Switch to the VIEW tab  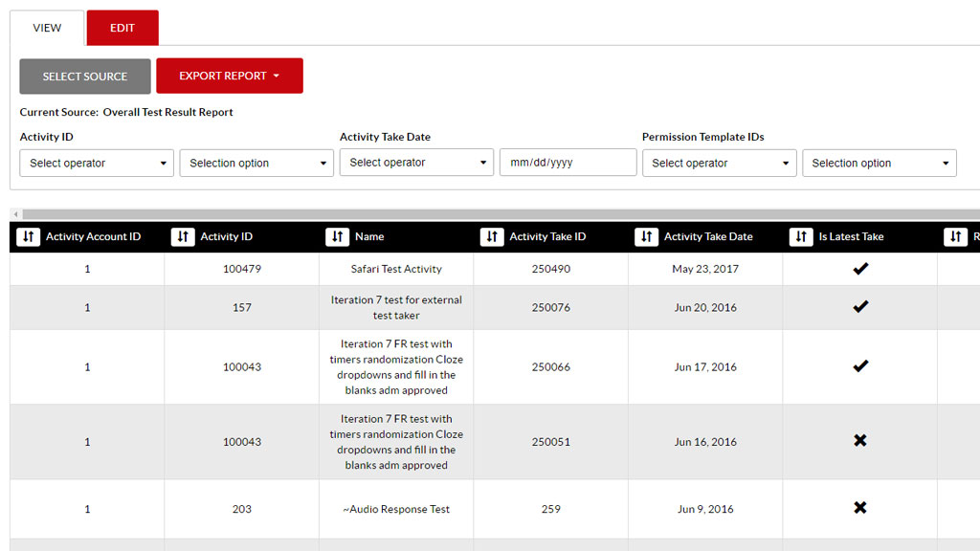pyautogui.click(x=47, y=28)
